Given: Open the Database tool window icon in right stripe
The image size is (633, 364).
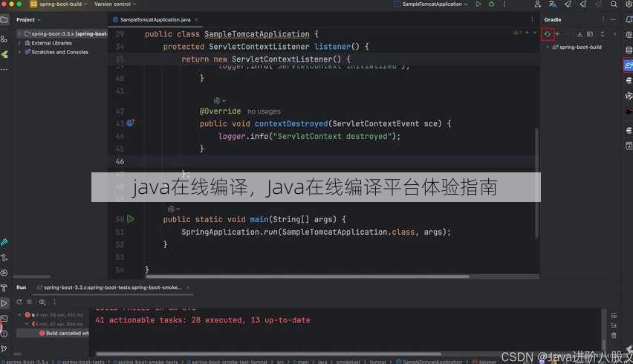Looking at the screenshot, I should [629, 50].
